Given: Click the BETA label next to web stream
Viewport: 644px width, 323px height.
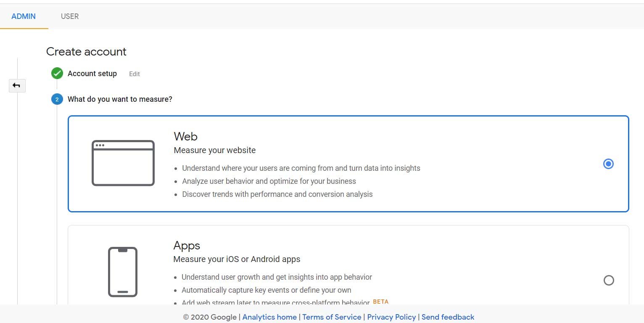Looking at the screenshot, I should [380, 302].
